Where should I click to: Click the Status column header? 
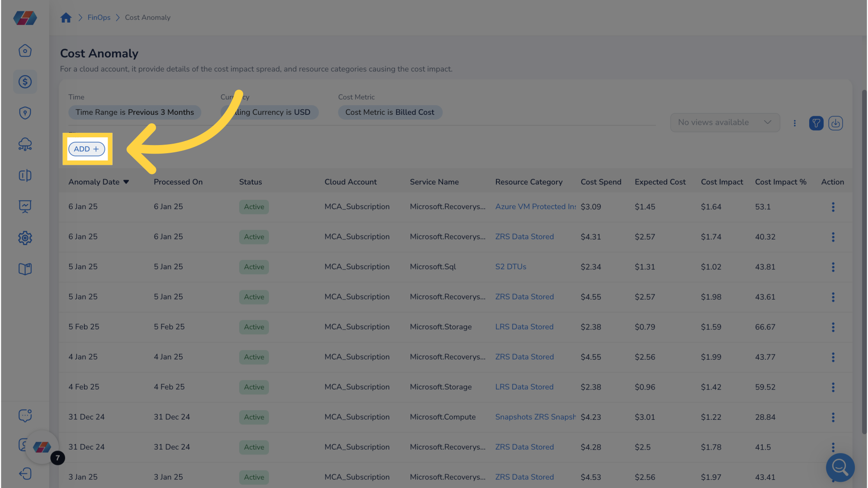click(x=250, y=182)
